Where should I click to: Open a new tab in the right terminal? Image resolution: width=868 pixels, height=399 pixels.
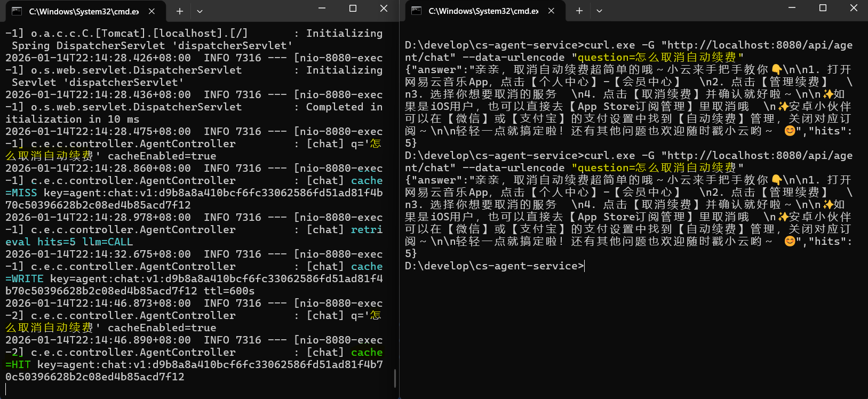tap(579, 11)
